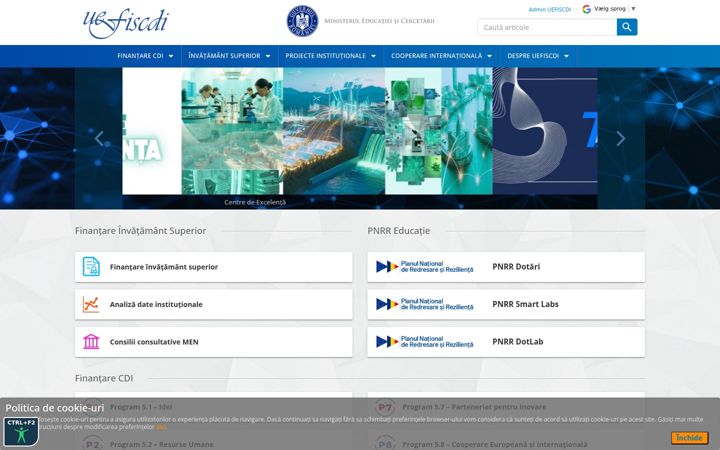Click the P2 program icon
720x450 pixels.
click(92, 444)
